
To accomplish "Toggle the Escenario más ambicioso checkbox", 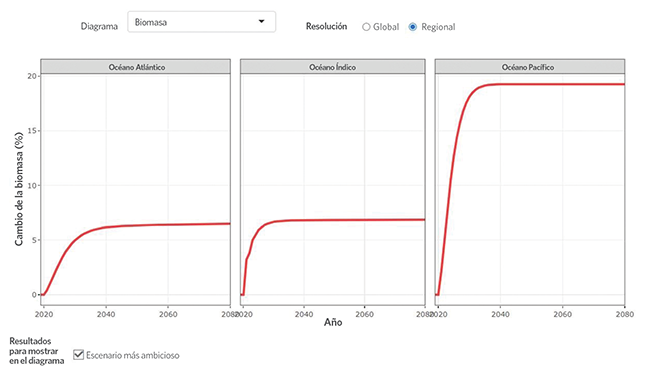I will pos(78,355).
